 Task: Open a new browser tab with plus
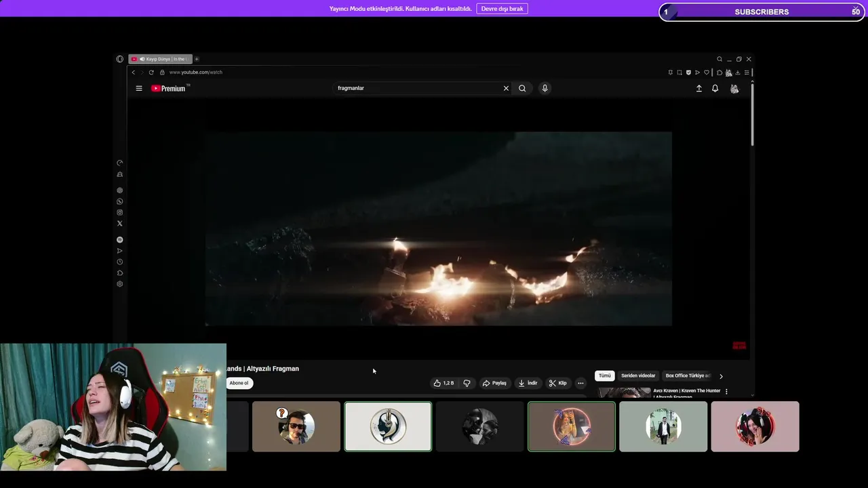coord(197,59)
